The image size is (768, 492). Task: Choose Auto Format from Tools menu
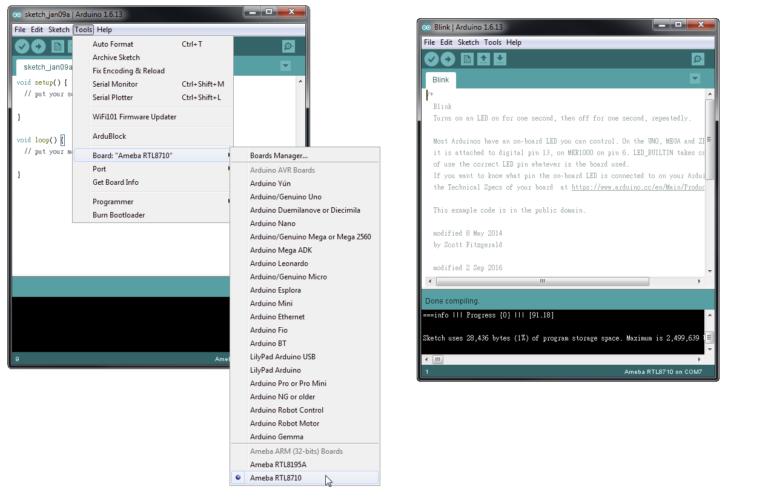[x=153, y=44]
